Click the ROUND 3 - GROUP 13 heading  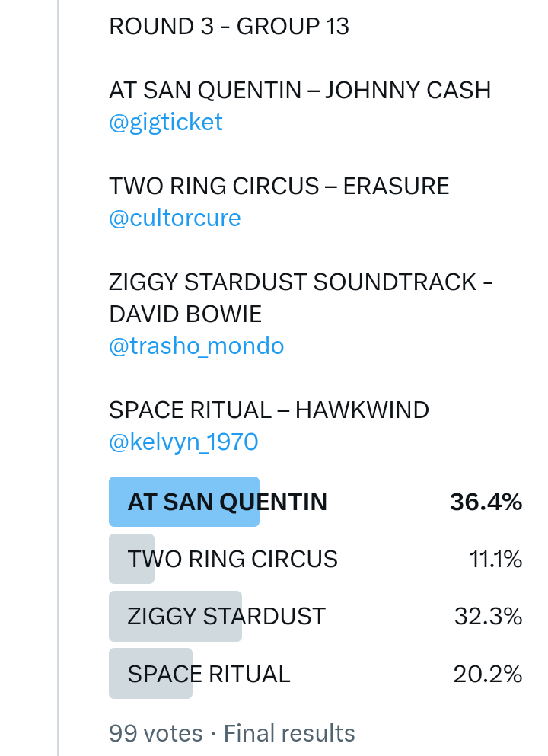pos(229,27)
